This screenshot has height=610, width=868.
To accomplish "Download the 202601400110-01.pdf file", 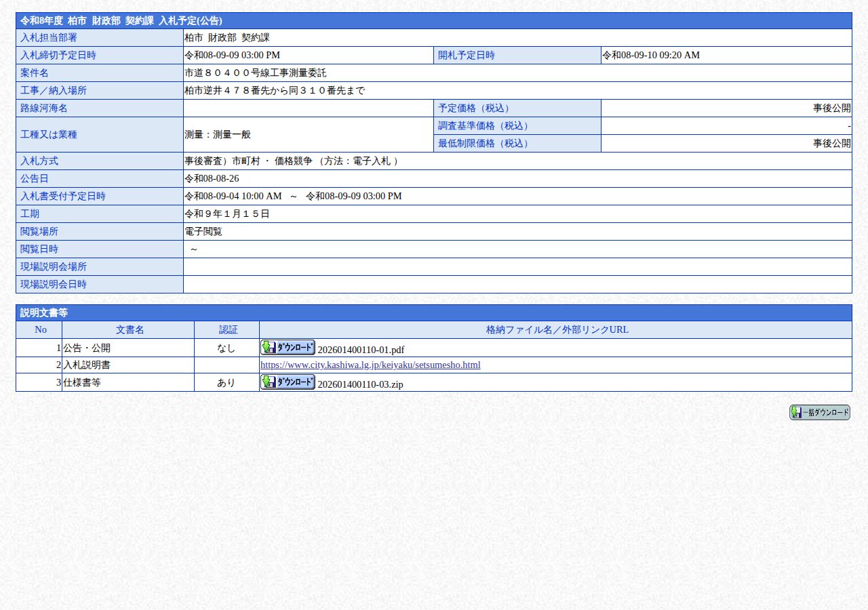I will [288, 348].
